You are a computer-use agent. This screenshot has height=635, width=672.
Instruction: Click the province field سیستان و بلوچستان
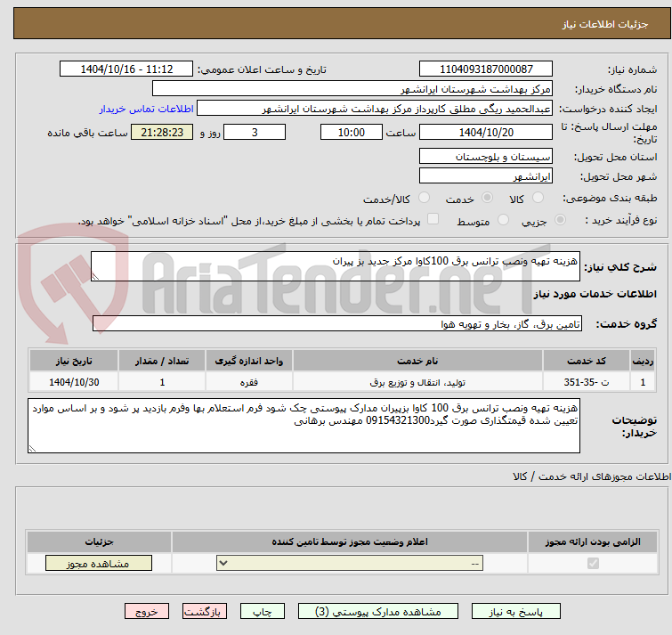(486, 156)
